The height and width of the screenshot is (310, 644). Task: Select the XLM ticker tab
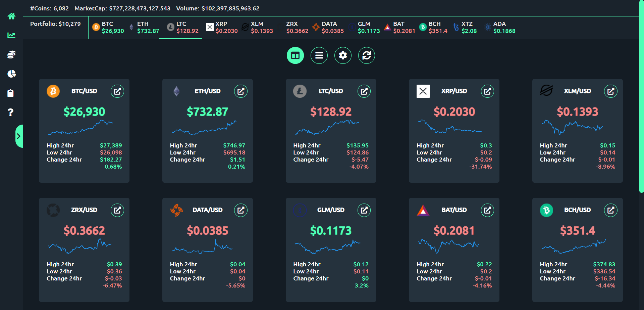pos(257,28)
